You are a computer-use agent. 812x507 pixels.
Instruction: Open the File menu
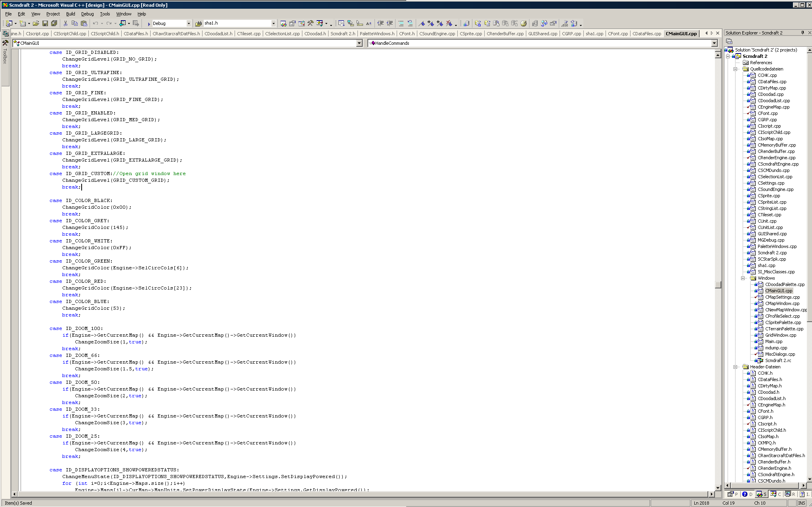click(8, 14)
